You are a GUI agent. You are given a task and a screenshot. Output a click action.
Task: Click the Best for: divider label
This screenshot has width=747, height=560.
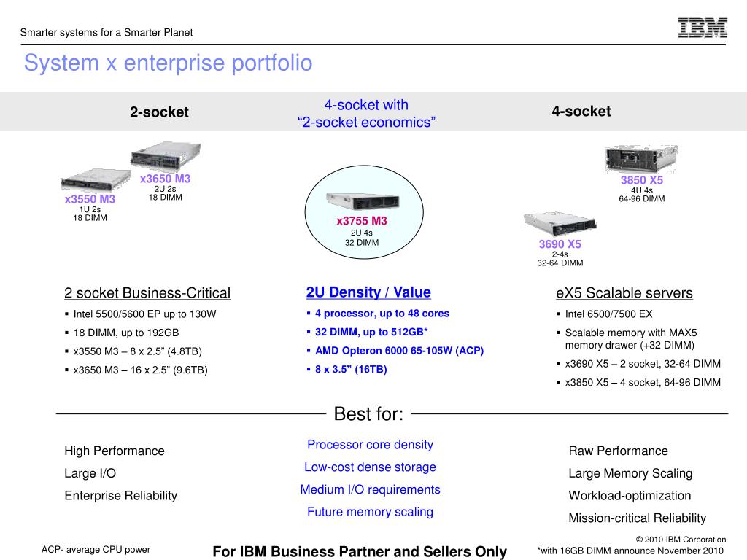click(x=368, y=414)
